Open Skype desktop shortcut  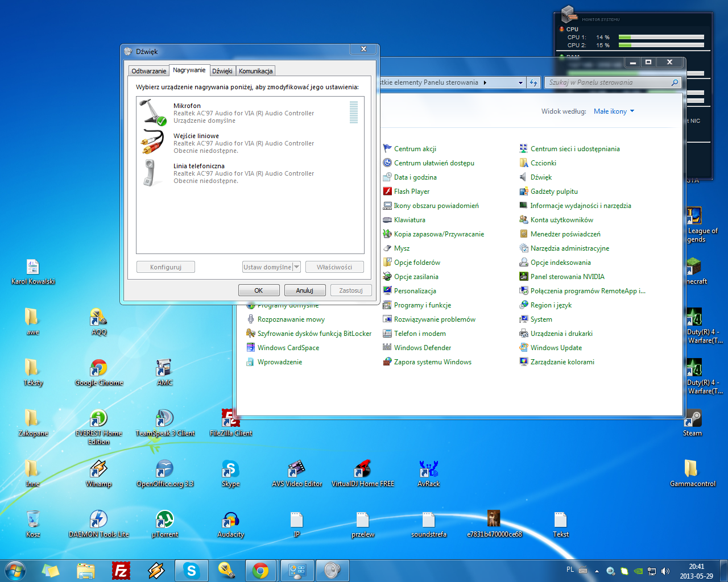(x=230, y=473)
